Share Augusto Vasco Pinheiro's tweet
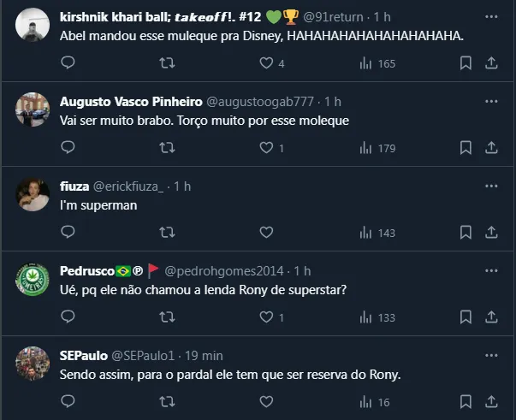This screenshot has height=420, width=516. point(492,148)
